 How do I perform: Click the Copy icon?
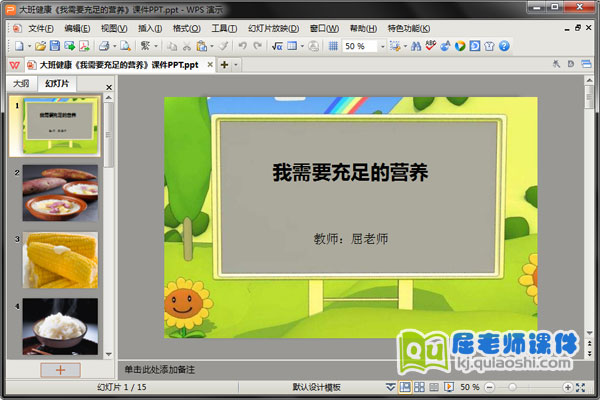click(x=172, y=47)
